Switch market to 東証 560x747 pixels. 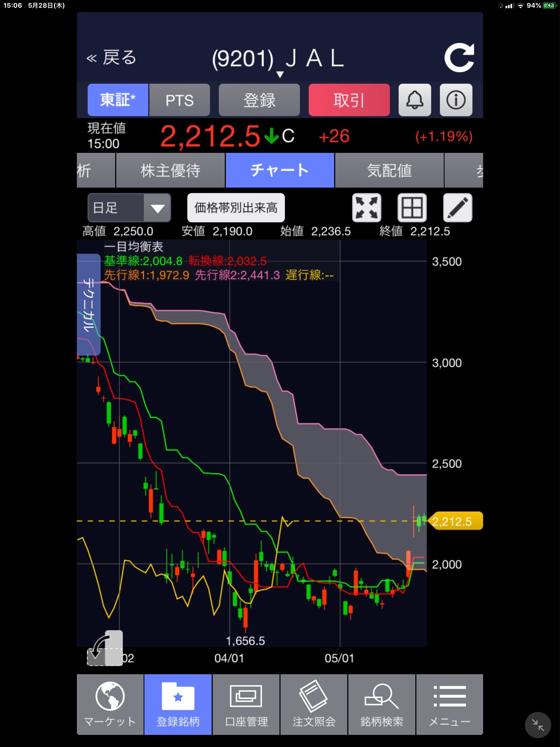[118, 100]
